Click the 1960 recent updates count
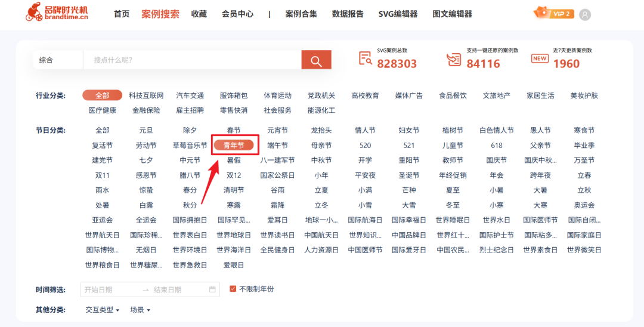The image size is (644, 327). (x=566, y=64)
